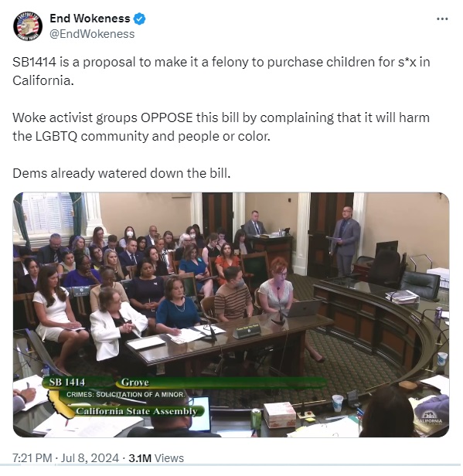Click the tweet paragraph mentioning woke activist groups
The image size is (463, 476).
coord(221,127)
